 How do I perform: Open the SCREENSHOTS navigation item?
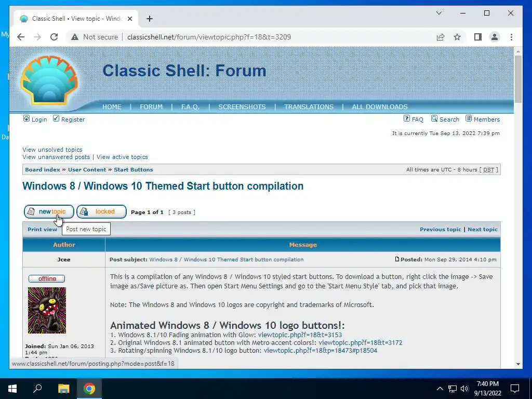[x=242, y=107]
